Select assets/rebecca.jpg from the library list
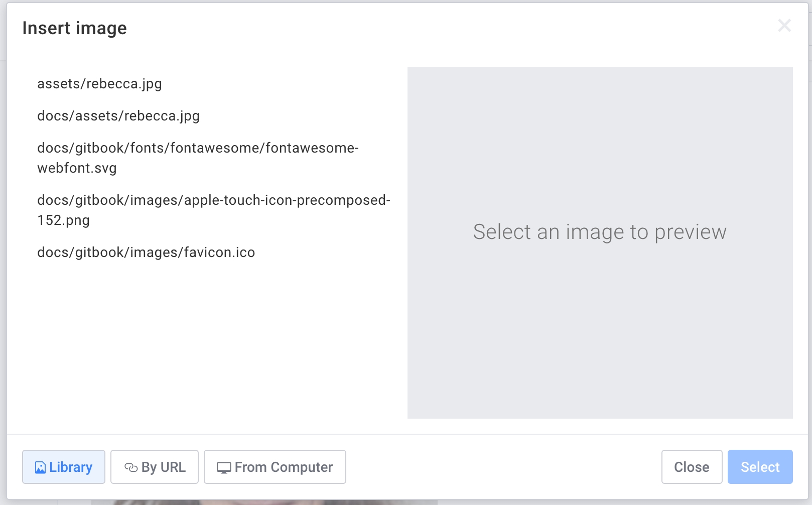 pyautogui.click(x=99, y=84)
